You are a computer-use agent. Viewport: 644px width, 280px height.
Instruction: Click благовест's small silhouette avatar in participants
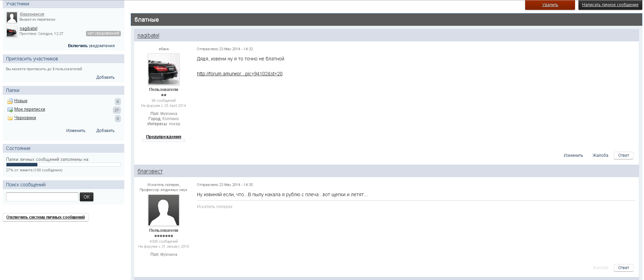(x=12, y=17)
